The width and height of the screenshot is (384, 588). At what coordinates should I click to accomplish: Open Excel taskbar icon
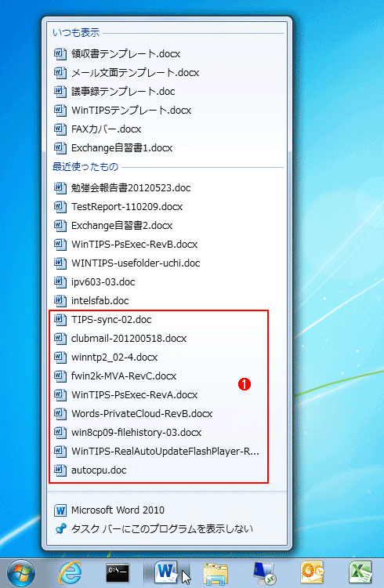[x=360, y=573]
